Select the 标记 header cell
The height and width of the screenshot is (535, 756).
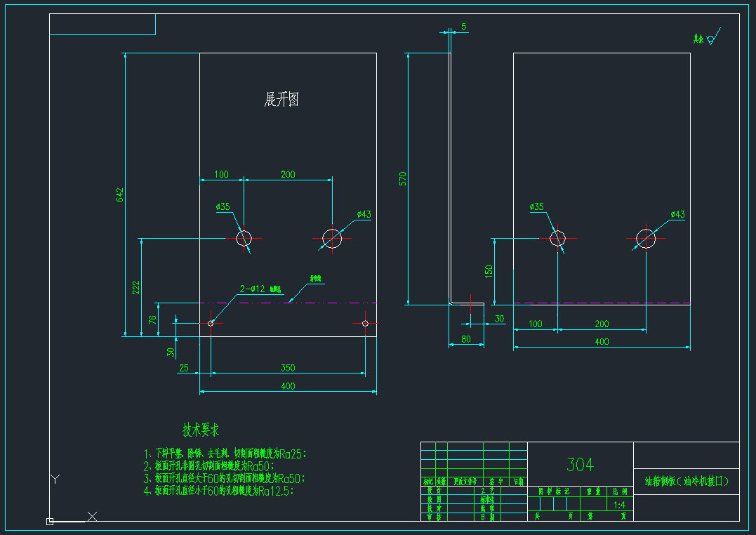pyautogui.click(x=428, y=482)
